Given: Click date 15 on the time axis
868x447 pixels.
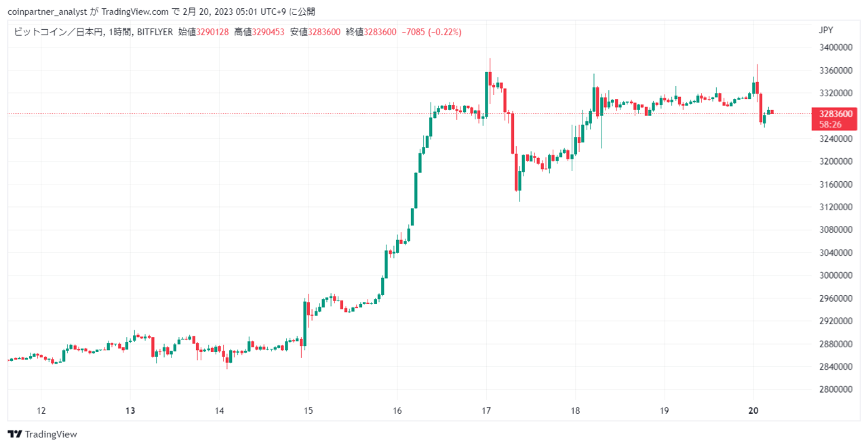Looking at the screenshot, I should [309, 410].
